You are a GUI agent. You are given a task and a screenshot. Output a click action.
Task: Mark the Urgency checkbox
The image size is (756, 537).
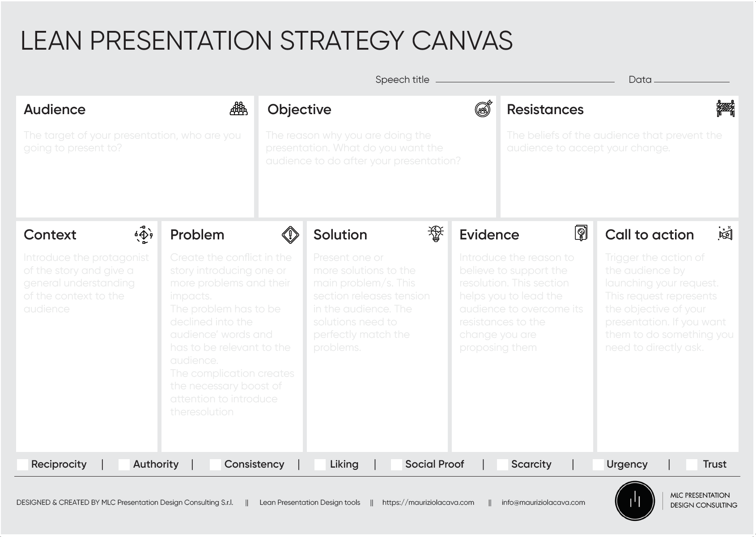point(598,465)
